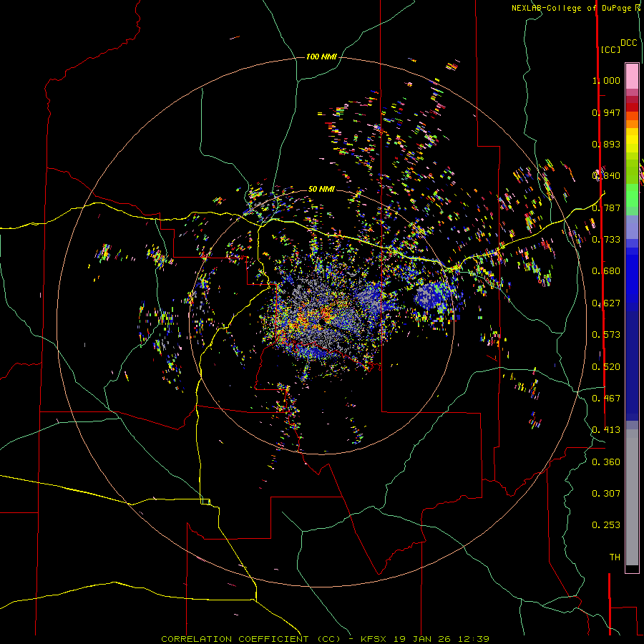Screen dimensions: 644x644
Task: Click the 0.253 color scale value
Action: point(606,525)
